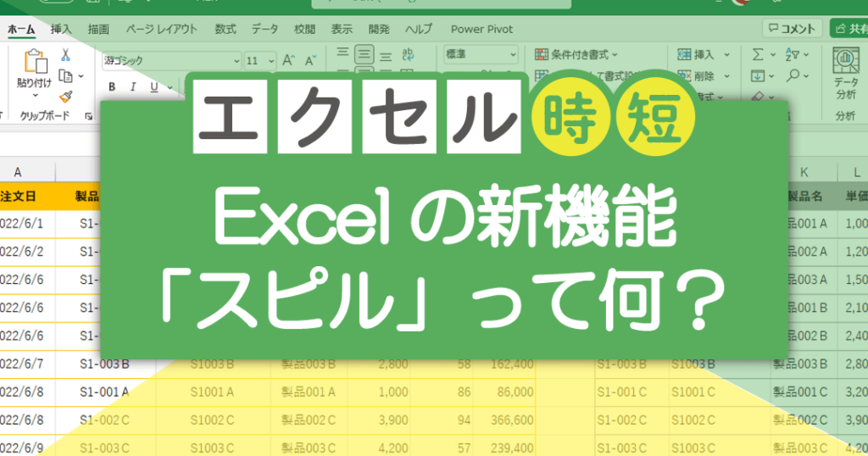Screen dimensions: 868x456
Task: Open the 游ゴシック font name dropdown
Action: click(x=236, y=61)
